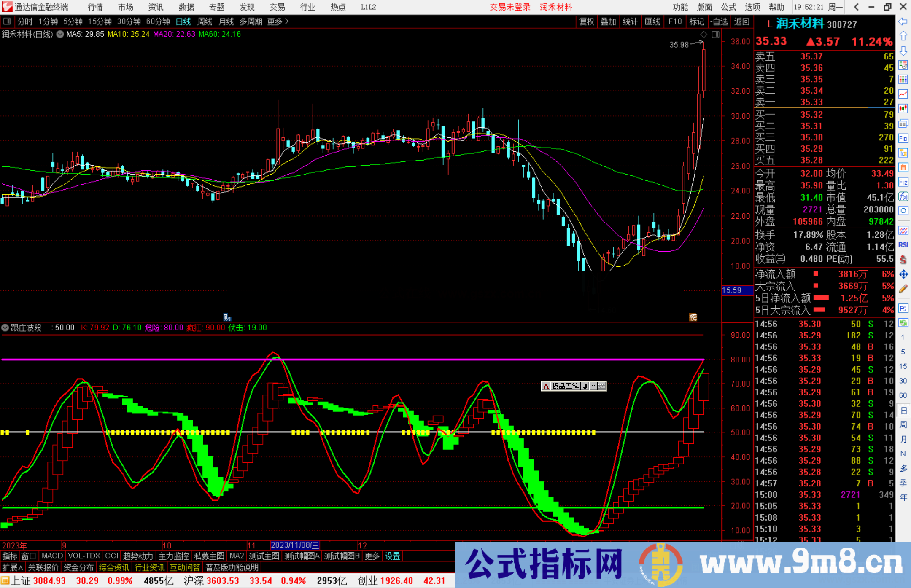The width and height of the screenshot is (911, 588).
Task: Toggle 复权 price adjustment mode
Action: (587, 21)
